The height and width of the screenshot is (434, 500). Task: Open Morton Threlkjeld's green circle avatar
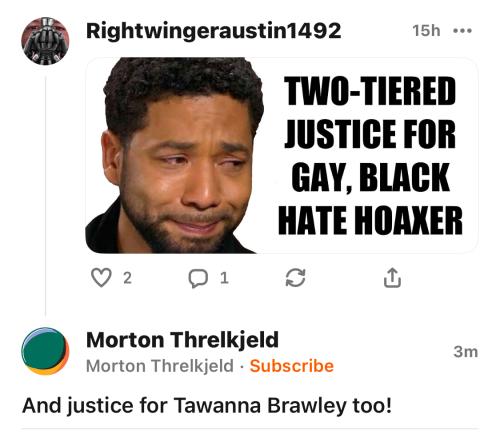click(45, 351)
